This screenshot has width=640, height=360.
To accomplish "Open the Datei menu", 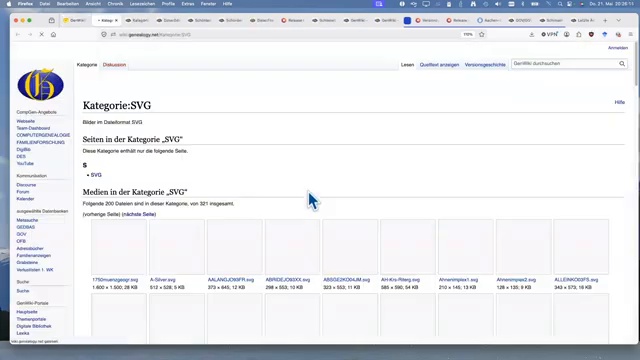I will pyautogui.click(x=44, y=4).
